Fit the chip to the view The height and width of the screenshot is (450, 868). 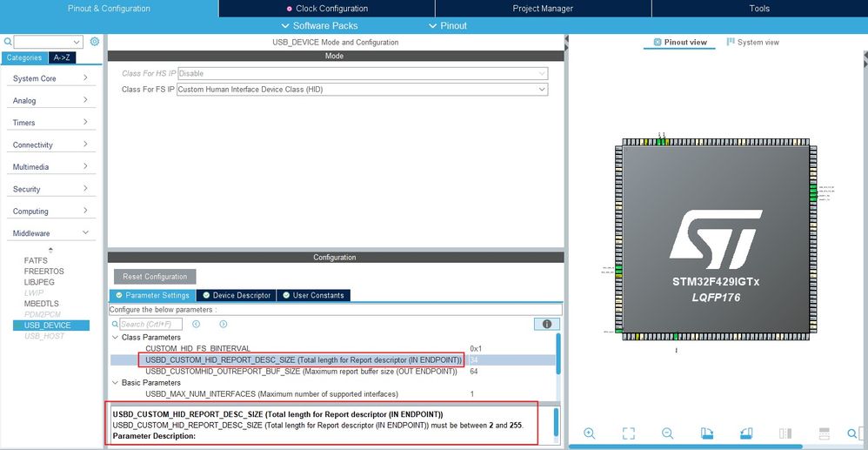coord(628,433)
